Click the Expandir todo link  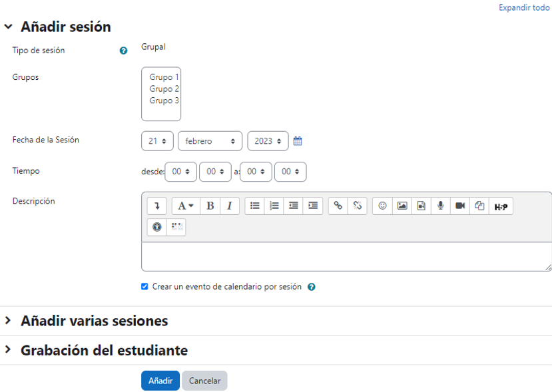click(523, 7)
